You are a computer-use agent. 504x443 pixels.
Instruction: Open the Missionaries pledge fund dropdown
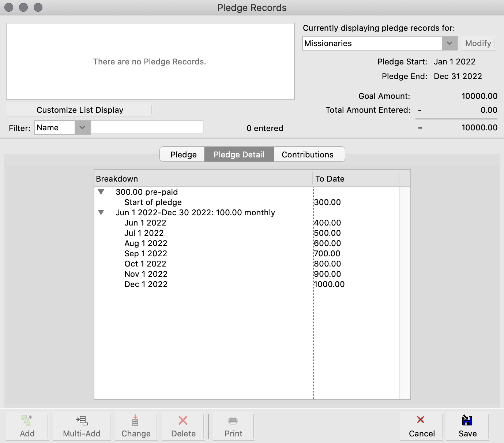pyautogui.click(x=450, y=43)
